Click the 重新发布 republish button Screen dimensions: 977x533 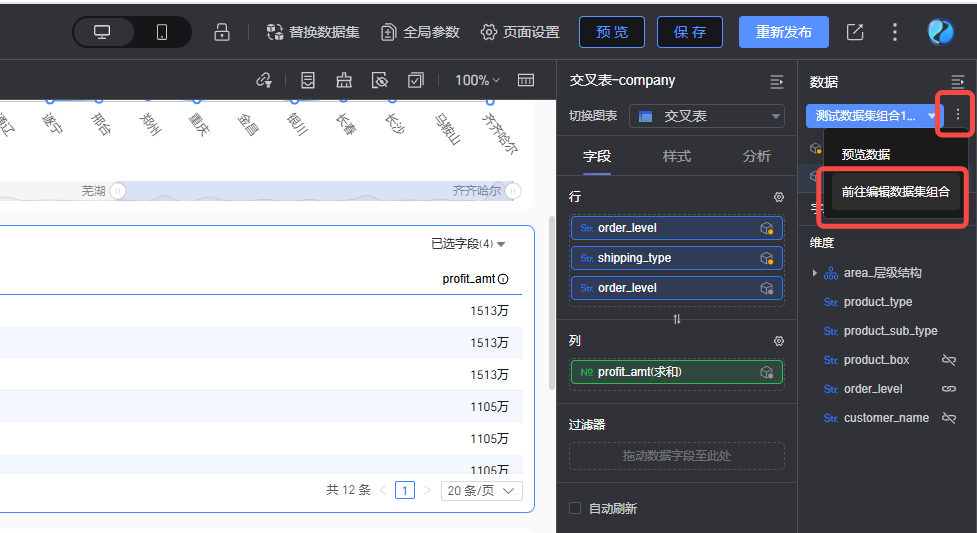(x=783, y=32)
